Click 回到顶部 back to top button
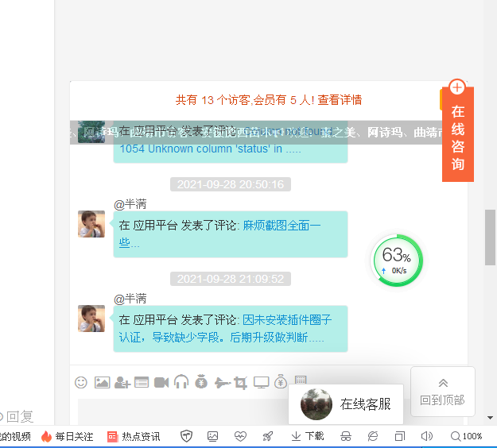 coord(442,392)
